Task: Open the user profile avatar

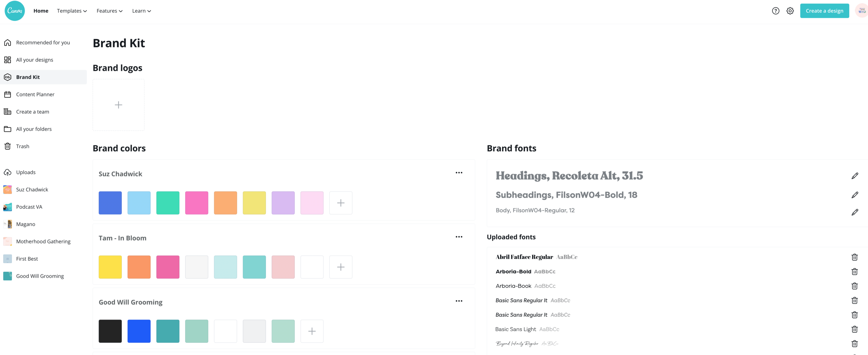Action: [x=862, y=11]
